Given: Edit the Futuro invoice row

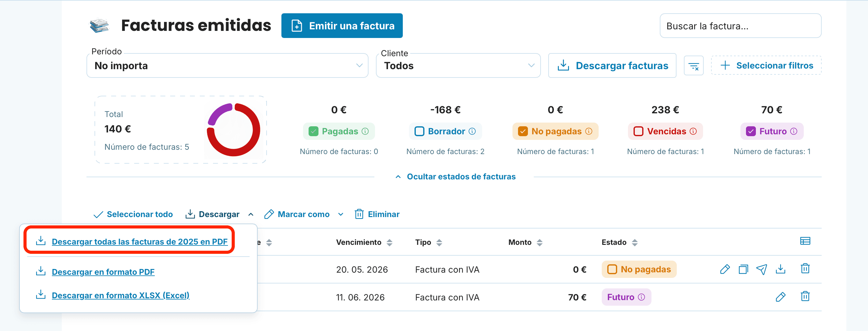Looking at the screenshot, I should tap(780, 297).
